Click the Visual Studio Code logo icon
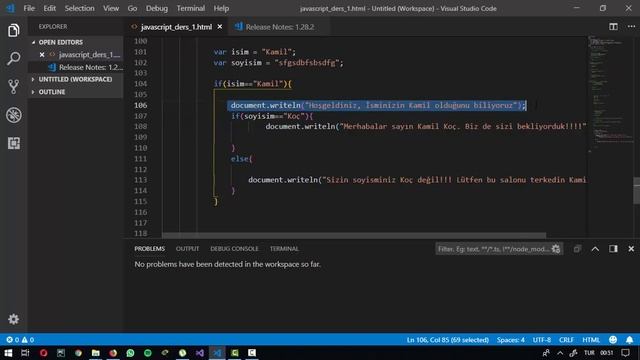The width and height of the screenshot is (640, 360). point(10,8)
